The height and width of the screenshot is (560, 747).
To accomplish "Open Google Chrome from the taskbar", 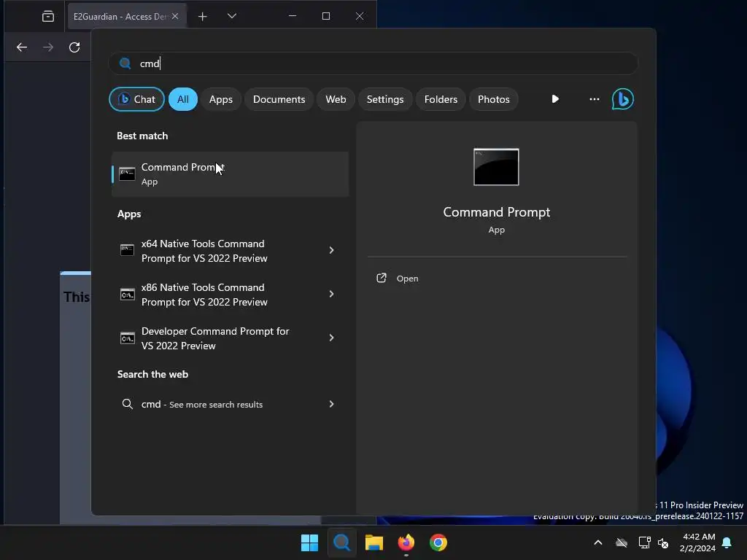I will point(438,542).
